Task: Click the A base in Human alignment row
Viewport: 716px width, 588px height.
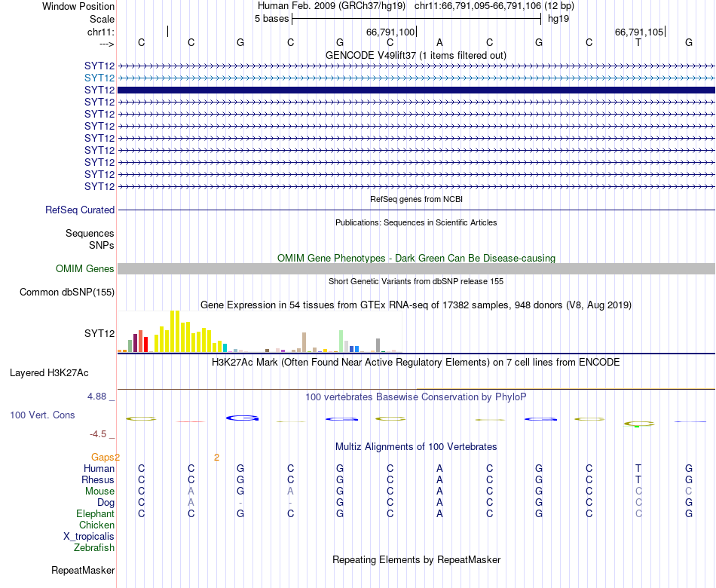Action: pos(439,468)
